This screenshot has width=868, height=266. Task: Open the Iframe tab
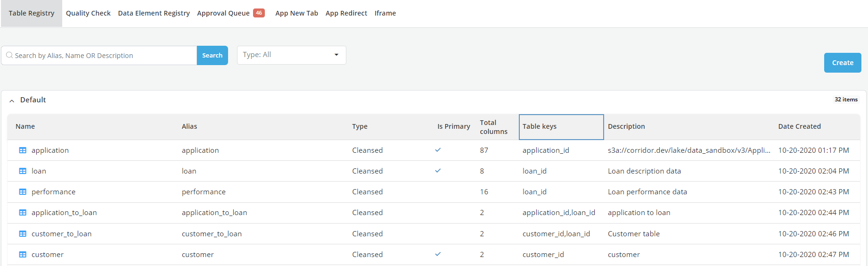(385, 13)
